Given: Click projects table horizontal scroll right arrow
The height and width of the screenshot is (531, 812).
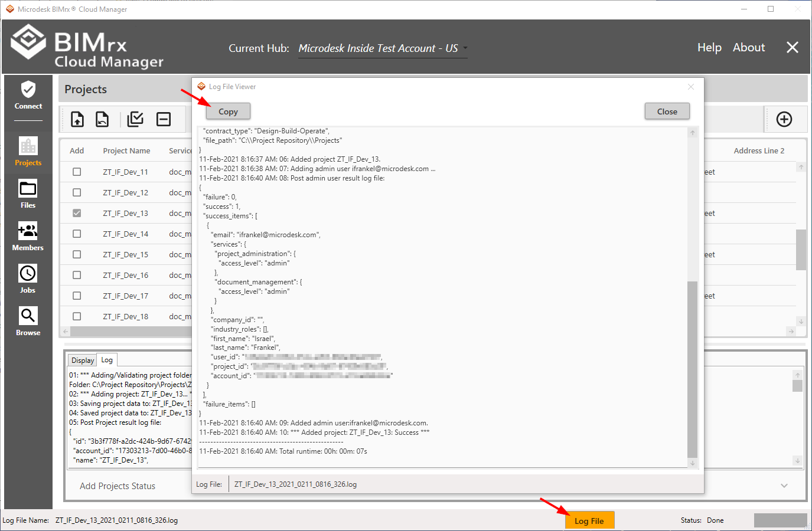Looking at the screenshot, I should click(791, 332).
